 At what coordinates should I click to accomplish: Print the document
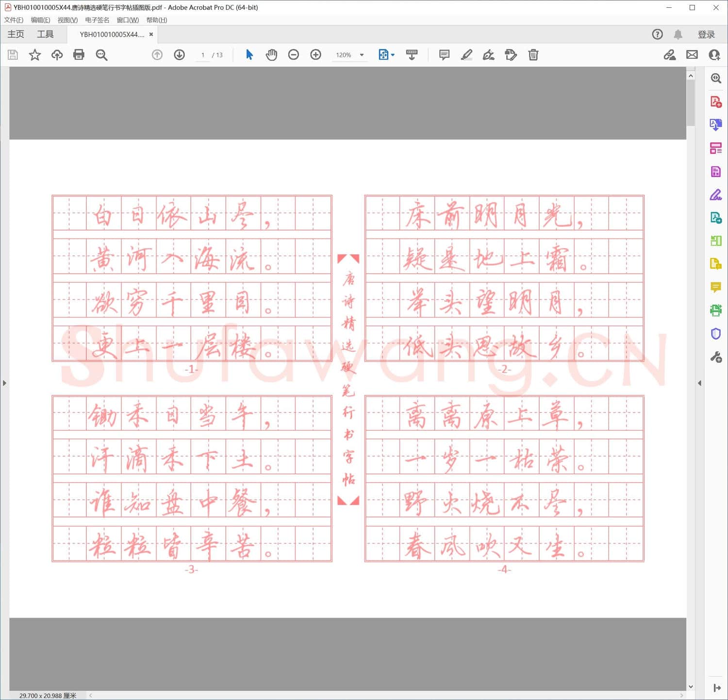pyautogui.click(x=79, y=55)
